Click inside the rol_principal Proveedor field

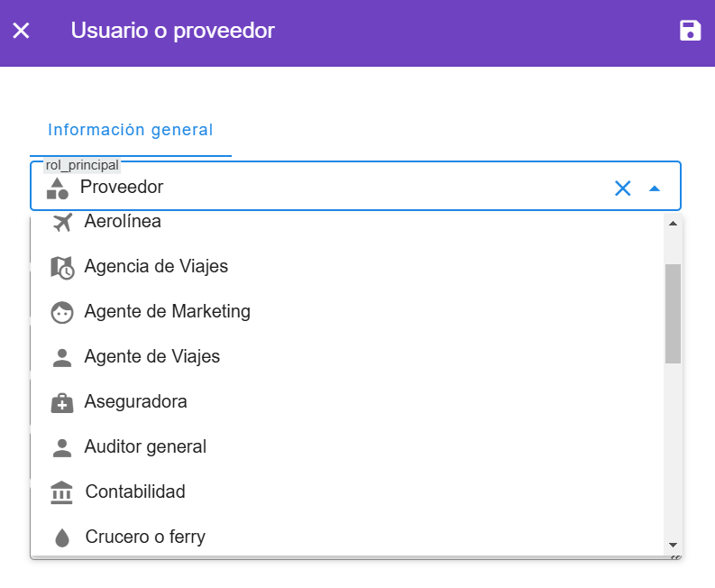click(x=343, y=188)
